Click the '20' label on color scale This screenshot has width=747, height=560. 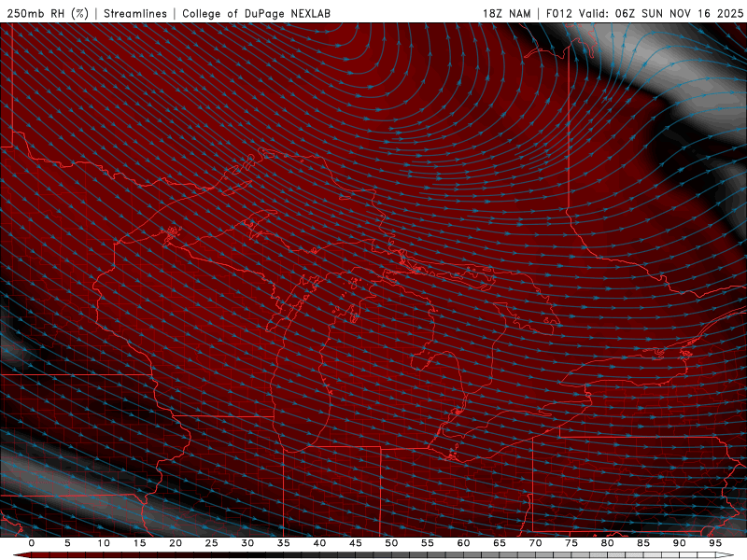[x=176, y=543]
